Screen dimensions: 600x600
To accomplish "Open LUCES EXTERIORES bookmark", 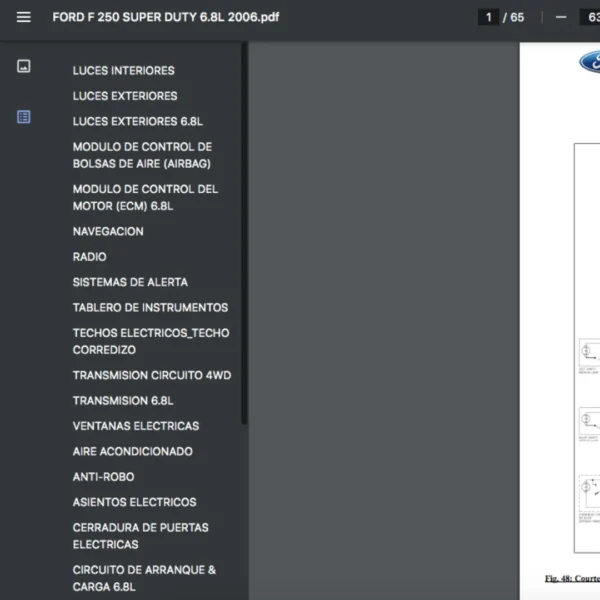I will click(125, 96).
